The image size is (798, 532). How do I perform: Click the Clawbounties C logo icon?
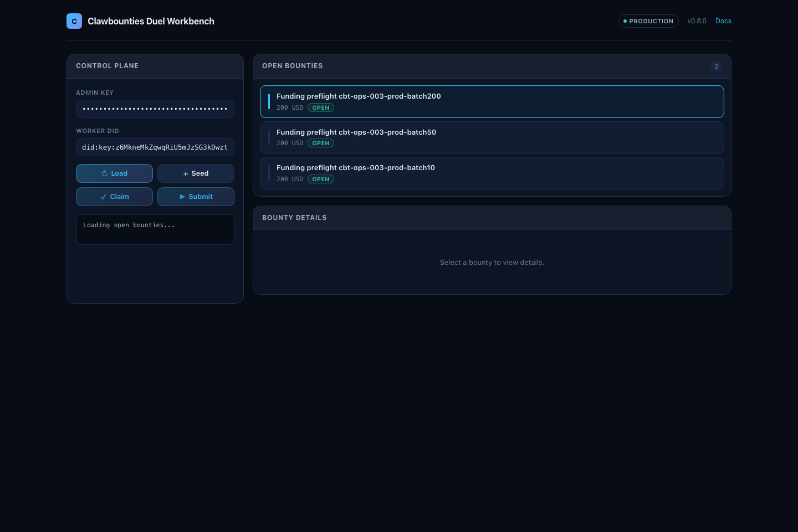(x=74, y=21)
